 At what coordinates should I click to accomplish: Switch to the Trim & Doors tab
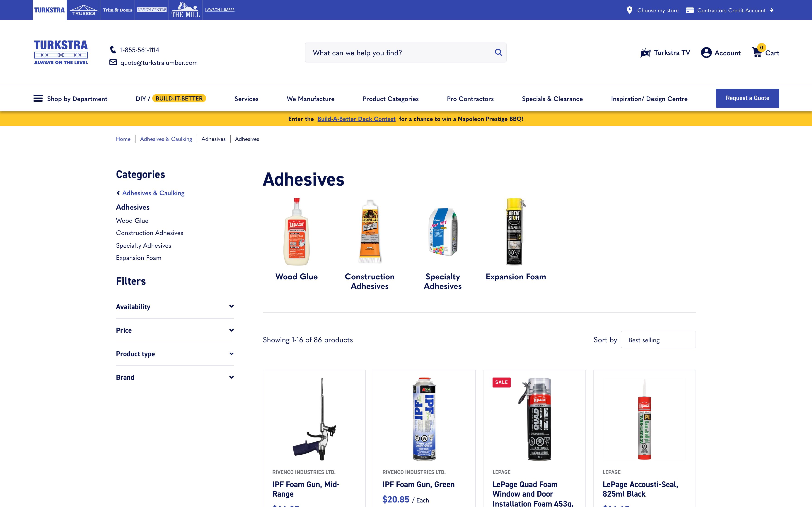(x=117, y=10)
